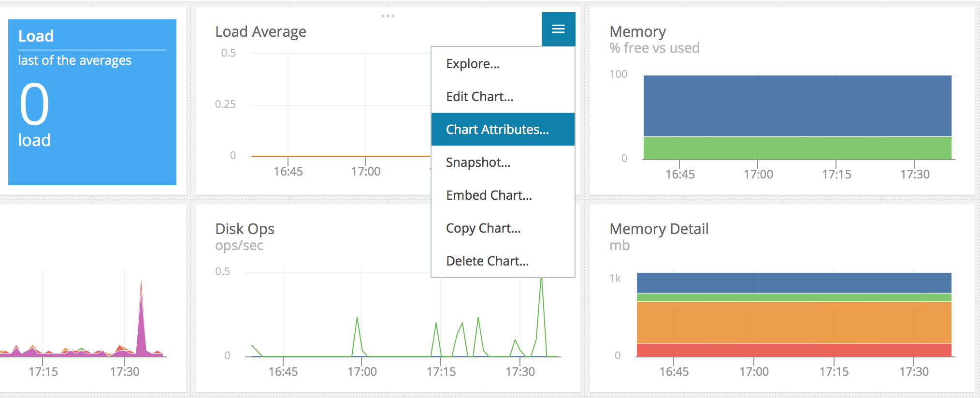Select Embed Chart... menu entry
Screen dimensions: 980x398
503,195
